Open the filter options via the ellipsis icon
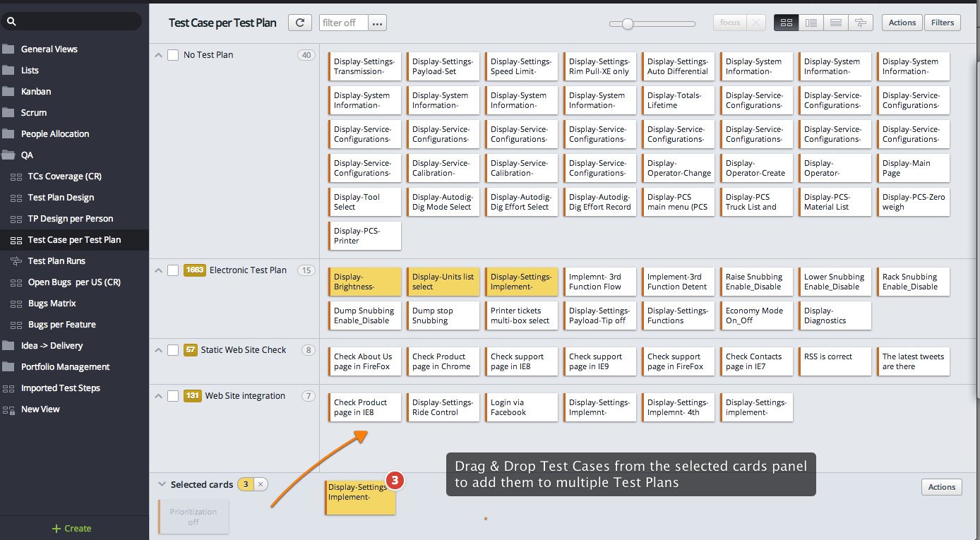The image size is (980, 540). [x=377, y=22]
